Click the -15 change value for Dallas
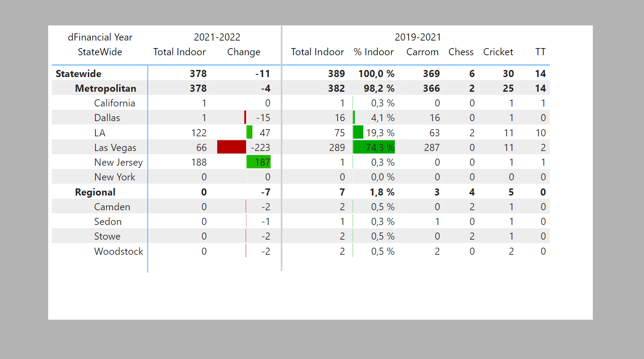The height and width of the screenshot is (359, 644). (x=263, y=118)
